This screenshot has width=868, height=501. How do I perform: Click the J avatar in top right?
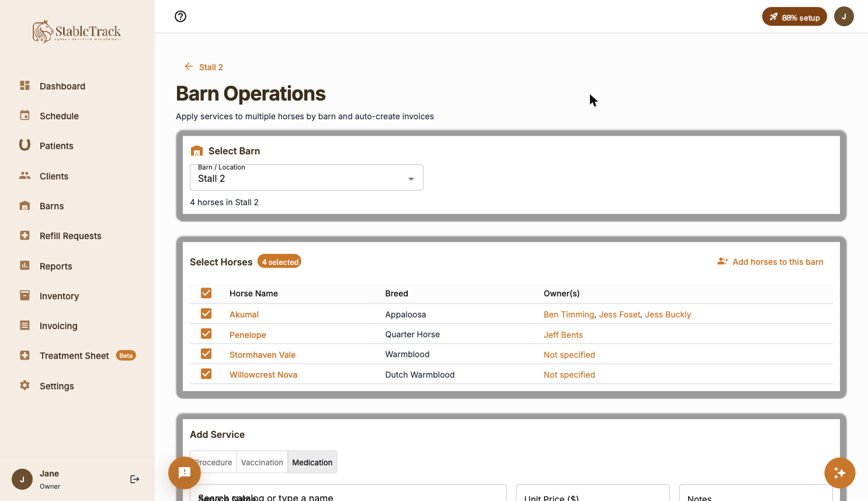tap(844, 16)
